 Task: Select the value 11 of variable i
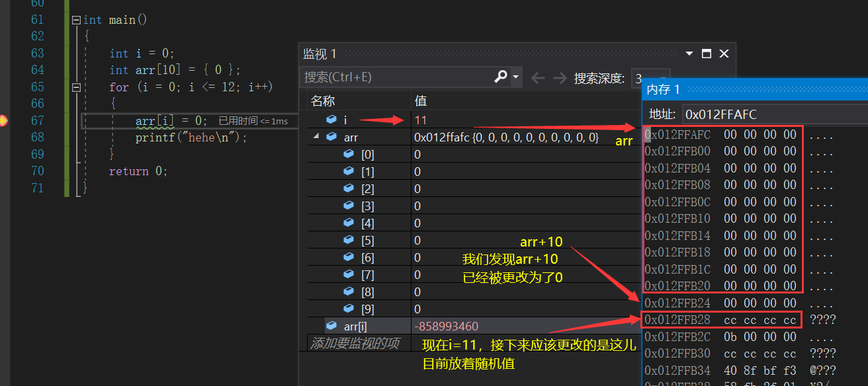[x=421, y=120]
